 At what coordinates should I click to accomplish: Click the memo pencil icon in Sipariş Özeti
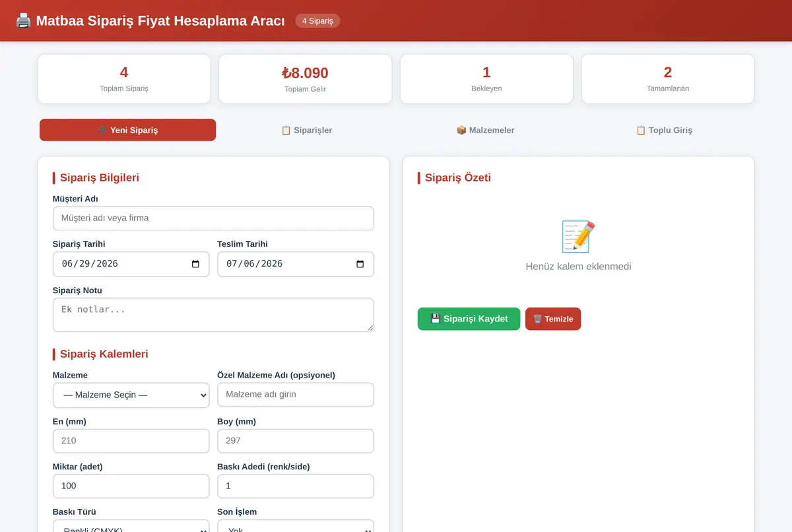tap(578, 236)
